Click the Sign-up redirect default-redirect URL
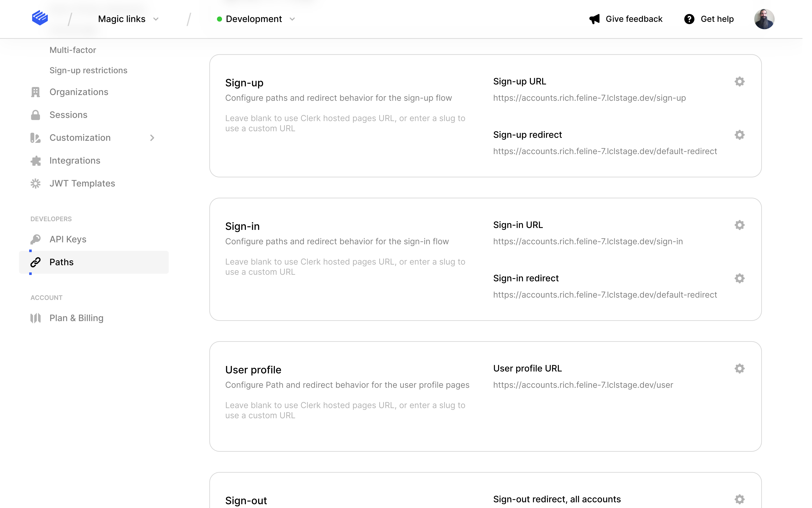The width and height of the screenshot is (812, 508). click(x=605, y=151)
